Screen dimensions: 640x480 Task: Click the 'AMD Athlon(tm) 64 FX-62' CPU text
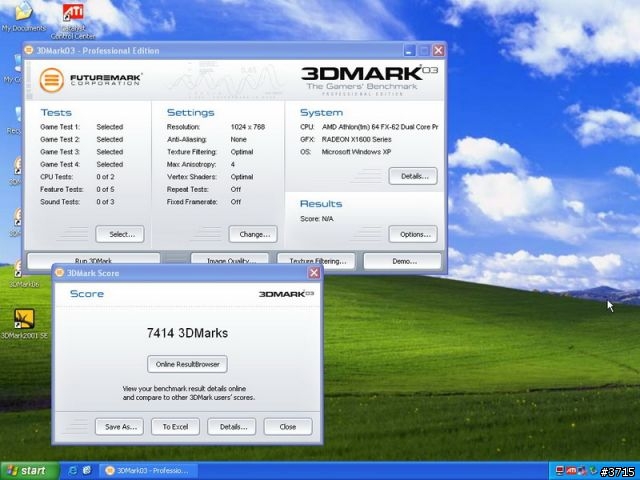pos(360,127)
